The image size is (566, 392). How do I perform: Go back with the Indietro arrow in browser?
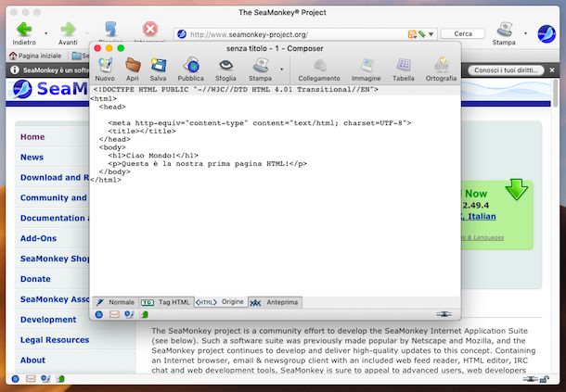[x=24, y=30]
